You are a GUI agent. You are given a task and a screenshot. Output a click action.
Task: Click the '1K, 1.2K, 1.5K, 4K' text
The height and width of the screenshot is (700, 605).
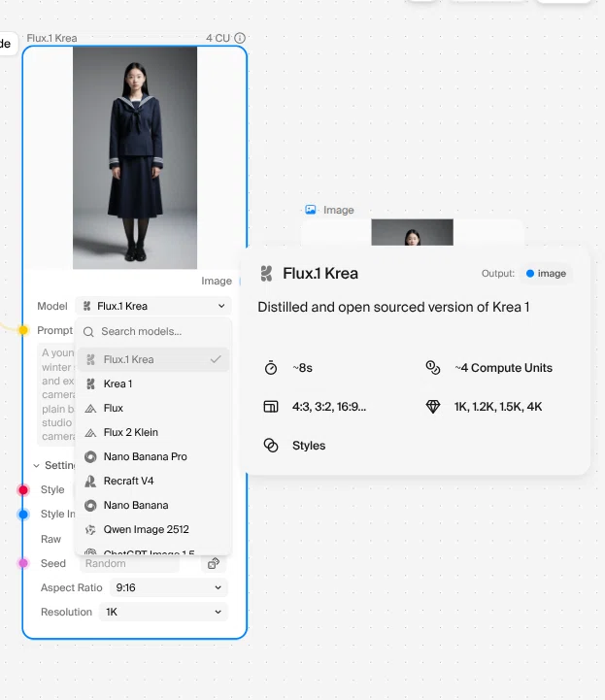pyautogui.click(x=498, y=407)
